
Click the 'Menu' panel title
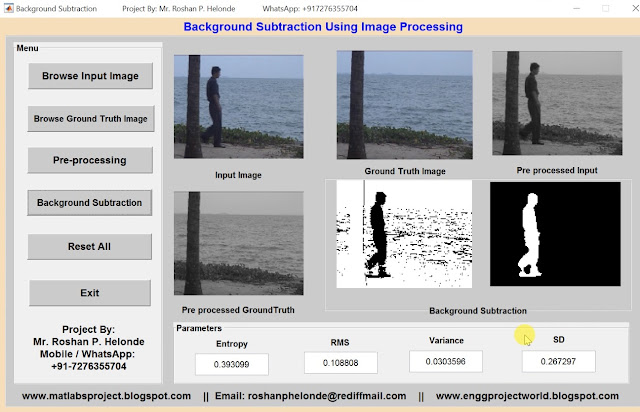click(x=27, y=48)
